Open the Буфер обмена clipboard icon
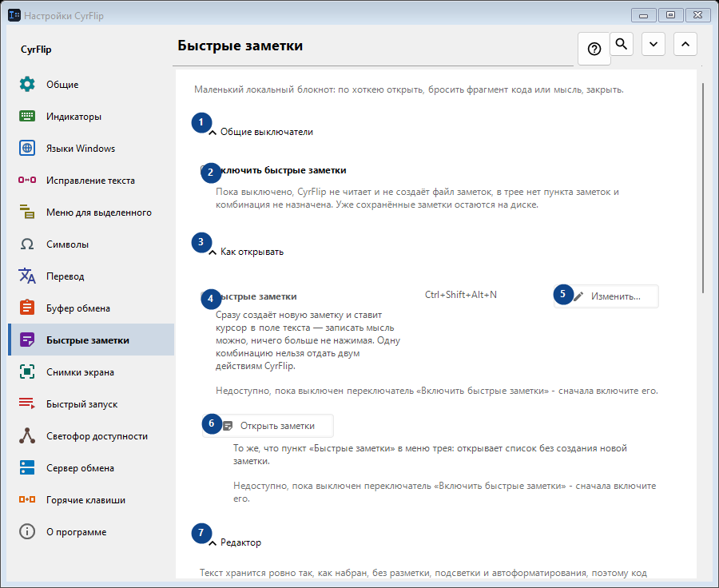Viewport: 719px width, 588px height. pos(27,308)
